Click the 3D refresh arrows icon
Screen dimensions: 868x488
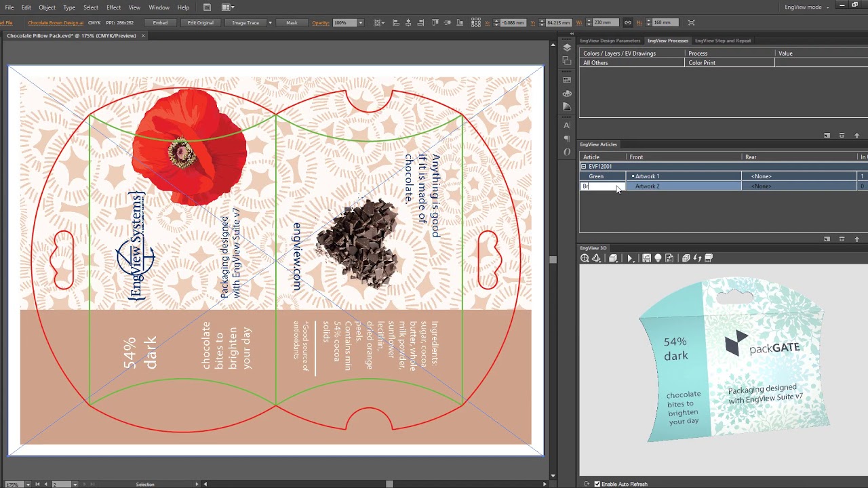697,258
